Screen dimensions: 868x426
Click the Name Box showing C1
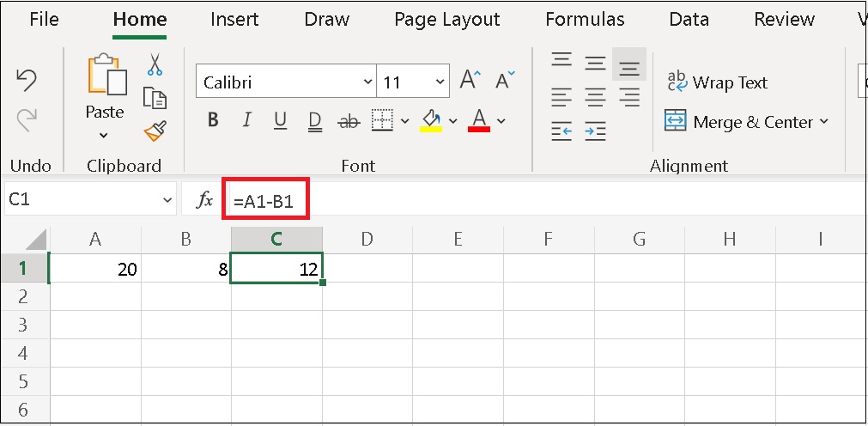coord(82,200)
